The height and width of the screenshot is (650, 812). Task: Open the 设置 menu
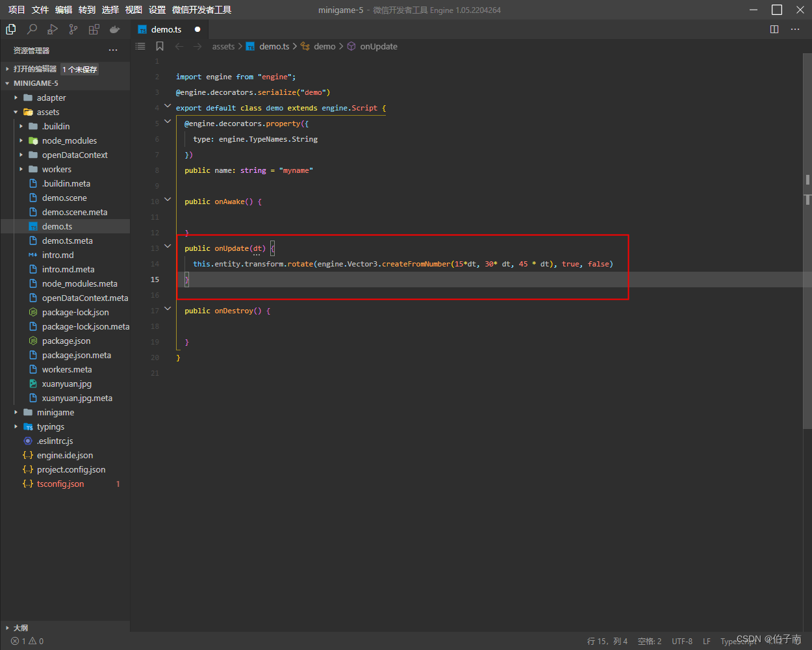(x=157, y=10)
